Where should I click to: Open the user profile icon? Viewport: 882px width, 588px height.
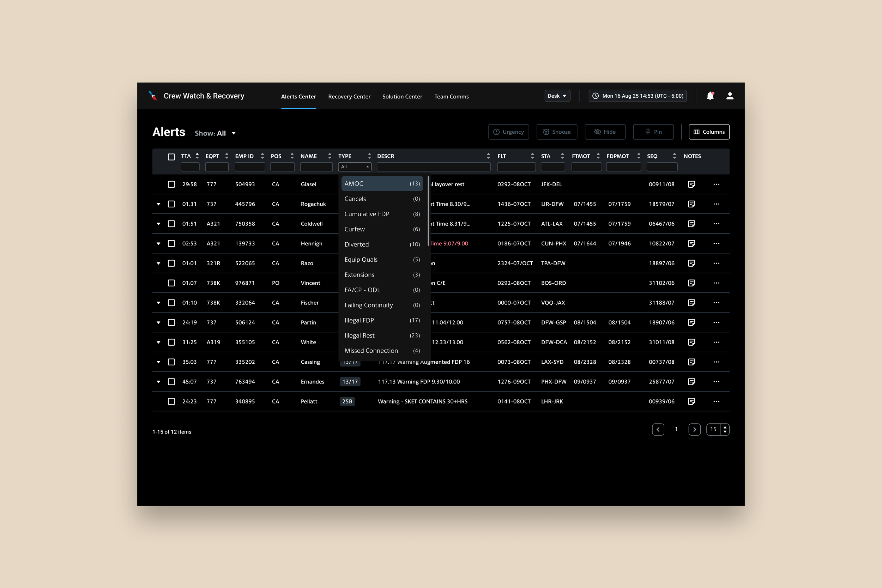click(730, 96)
